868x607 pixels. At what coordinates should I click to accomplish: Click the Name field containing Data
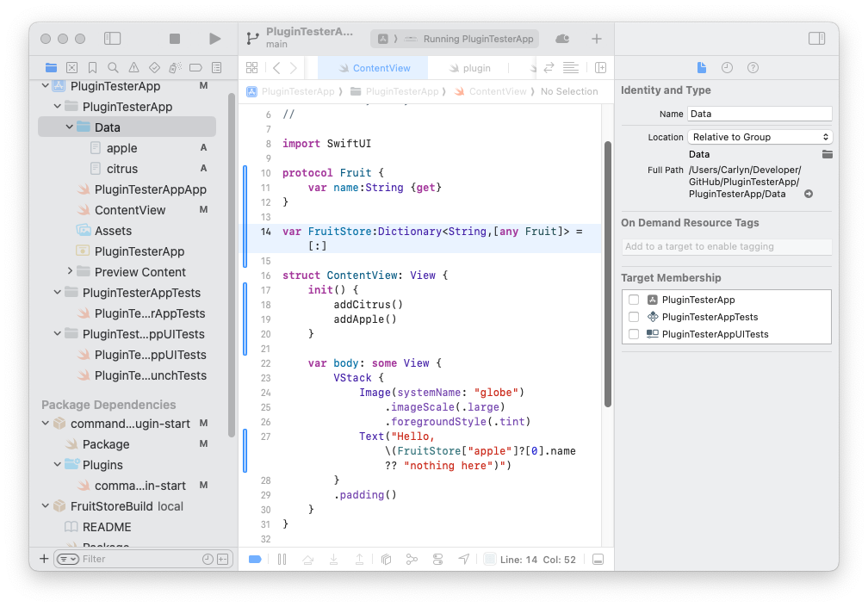tap(759, 114)
